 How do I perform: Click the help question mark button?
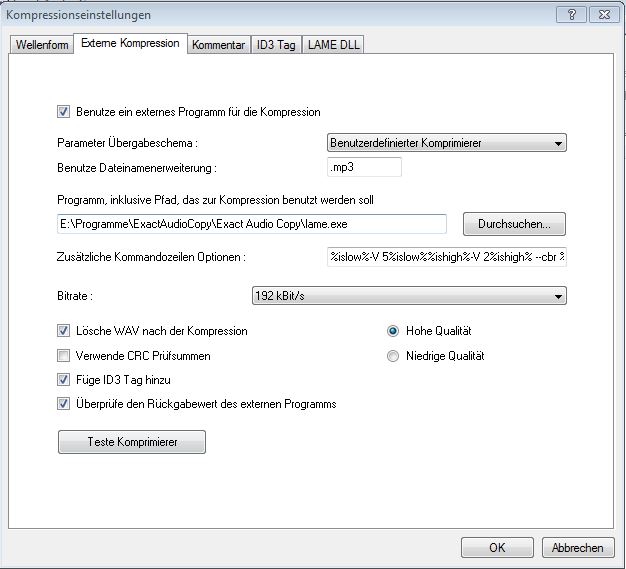[x=571, y=14]
